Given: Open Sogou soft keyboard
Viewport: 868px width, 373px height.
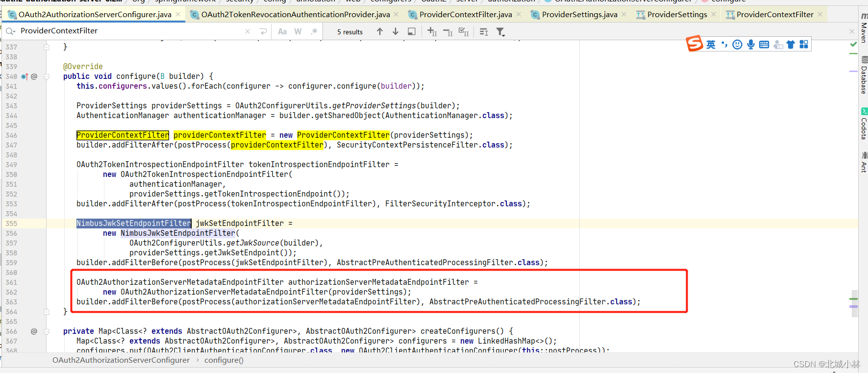Looking at the screenshot, I should [x=764, y=45].
